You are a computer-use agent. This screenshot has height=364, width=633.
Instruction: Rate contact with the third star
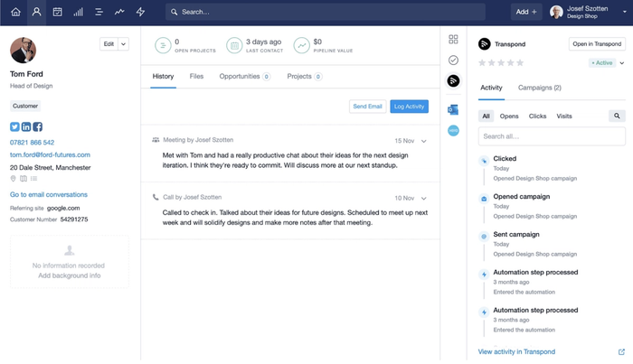pyautogui.click(x=501, y=63)
